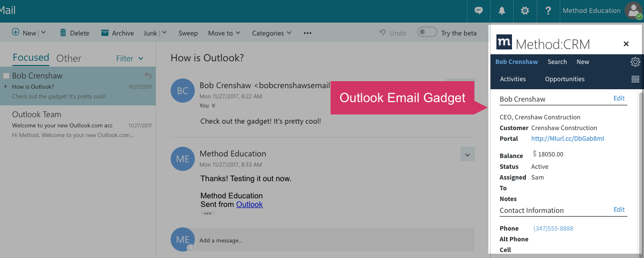Edit the Bob Crenshaw contact section
The width and height of the screenshot is (644, 258).
[x=619, y=98]
